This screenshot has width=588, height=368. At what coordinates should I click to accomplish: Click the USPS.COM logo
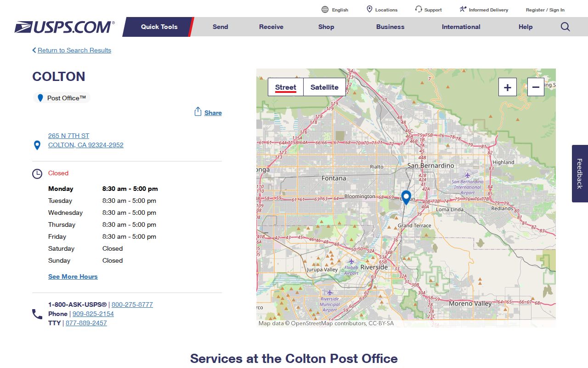tap(64, 27)
